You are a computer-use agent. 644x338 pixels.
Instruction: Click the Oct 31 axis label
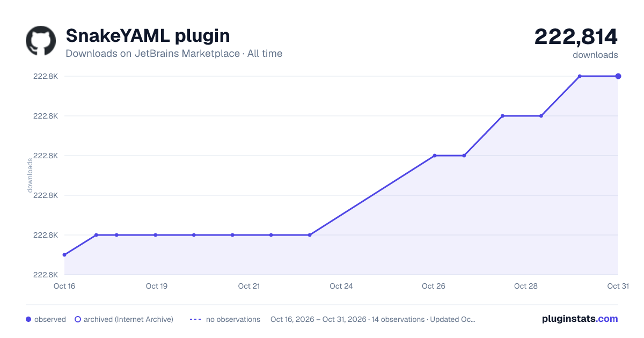(618, 286)
